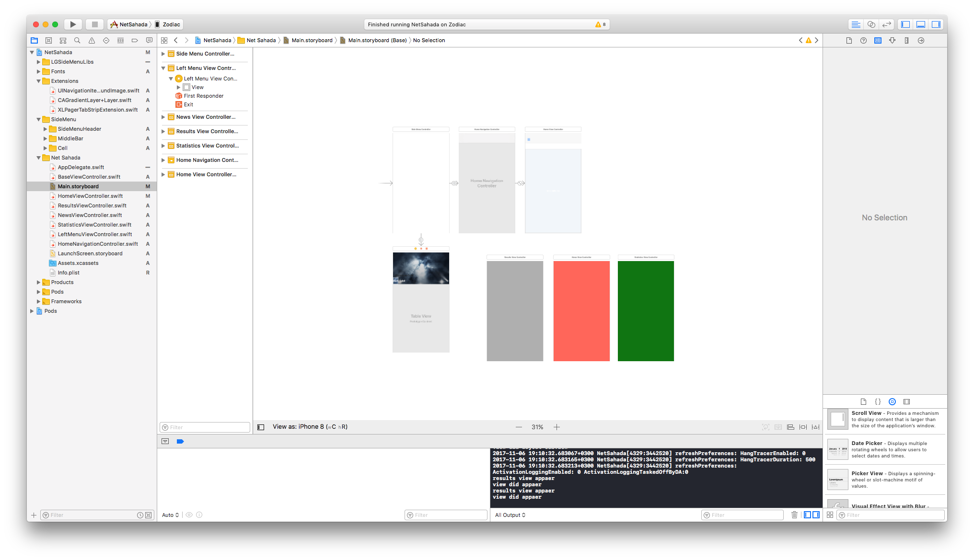Open the Issue navigator warning icon
The image size is (974, 560).
point(92,41)
